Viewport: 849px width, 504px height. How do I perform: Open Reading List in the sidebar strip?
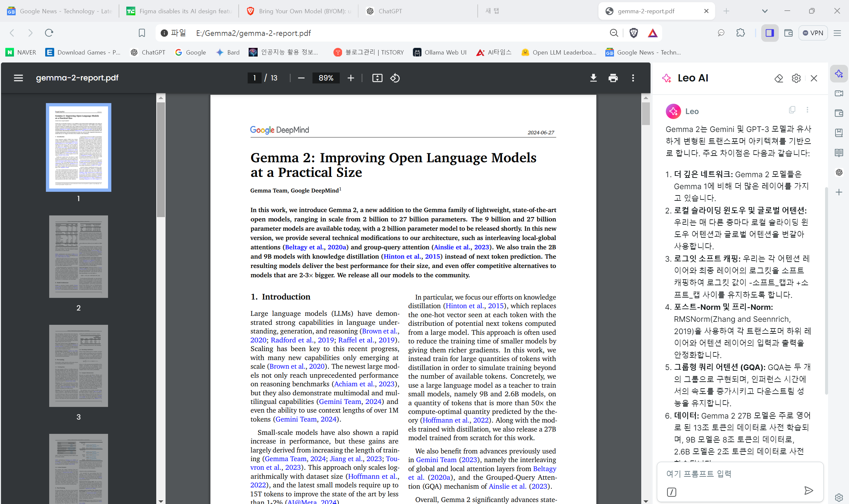839,153
